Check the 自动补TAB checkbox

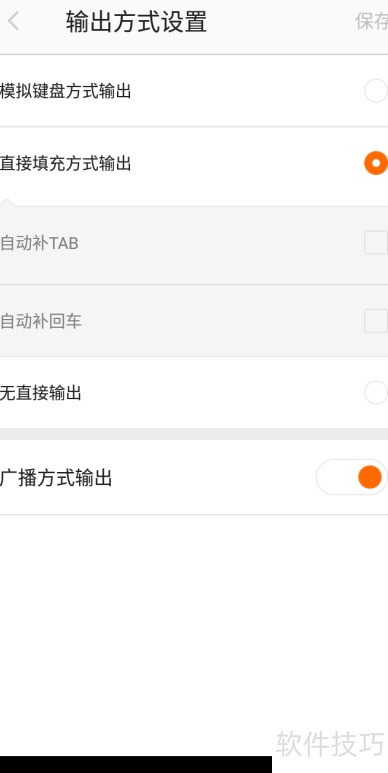376,243
